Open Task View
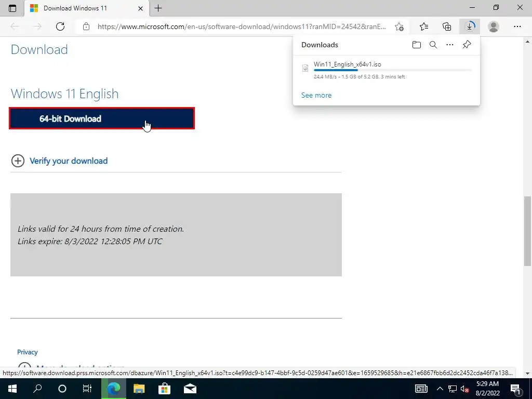This screenshot has height=399, width=532. click(x=87, y=389)
